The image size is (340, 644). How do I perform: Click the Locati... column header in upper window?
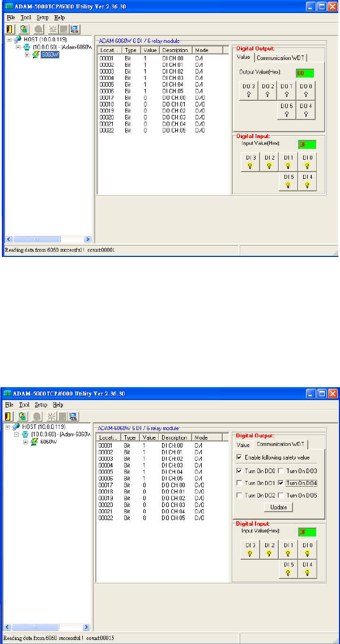tap(110, 50)
